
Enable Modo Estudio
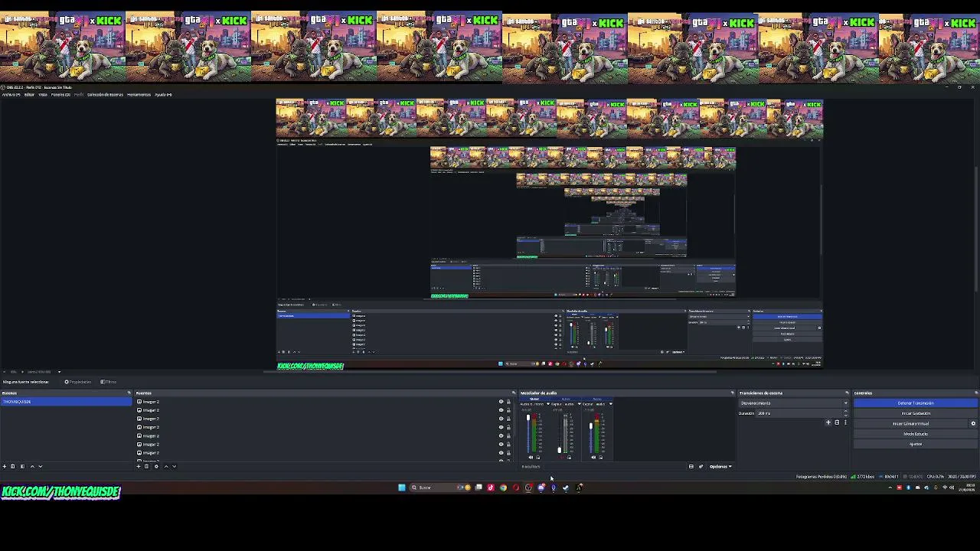[x=916, y=434]
